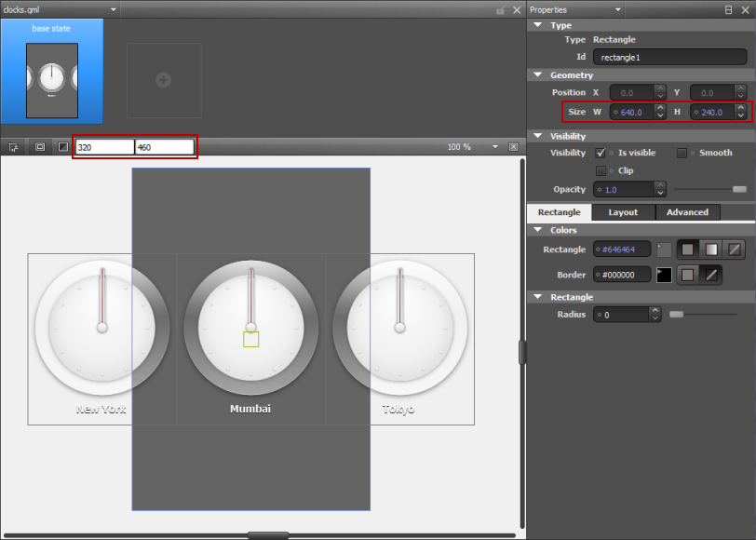This screenshot has width=756, height=540.
Task: Click the binding circle beside Opacity value
Action: pyautogui.click(x=600, y=190)
